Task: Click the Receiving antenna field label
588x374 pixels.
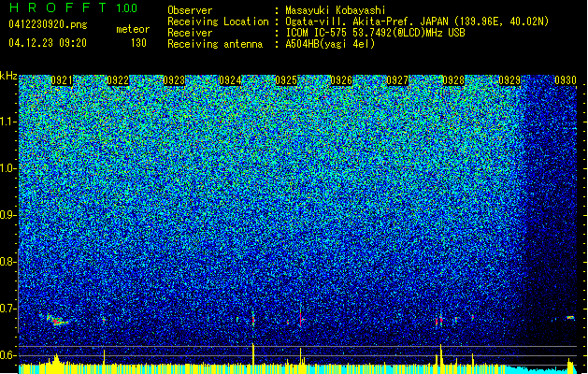Action: click(215, 44)
